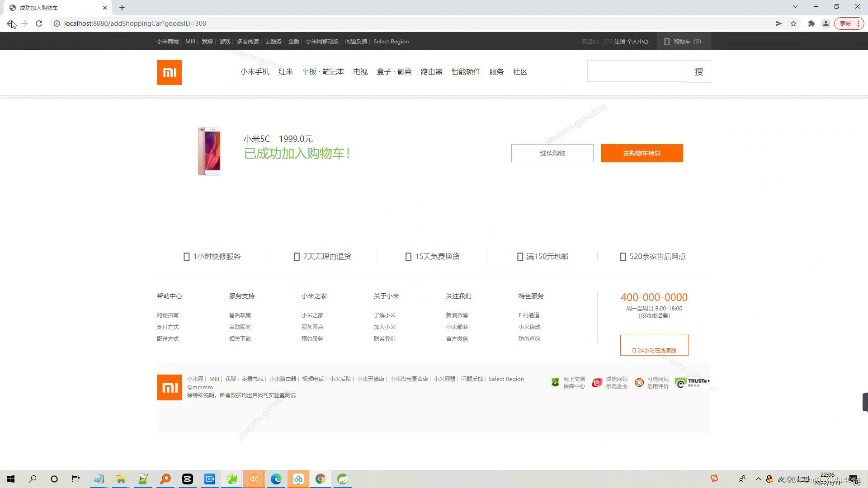Click the 诚信网站示范企业 red seal icon
Image resolution: width=868 pixels, height=488 pixels.
pyautogui.click(x=597, y=382)
